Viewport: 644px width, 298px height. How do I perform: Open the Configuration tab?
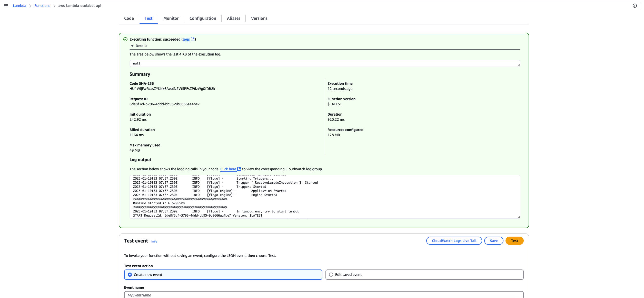click(x=203, y=18)
